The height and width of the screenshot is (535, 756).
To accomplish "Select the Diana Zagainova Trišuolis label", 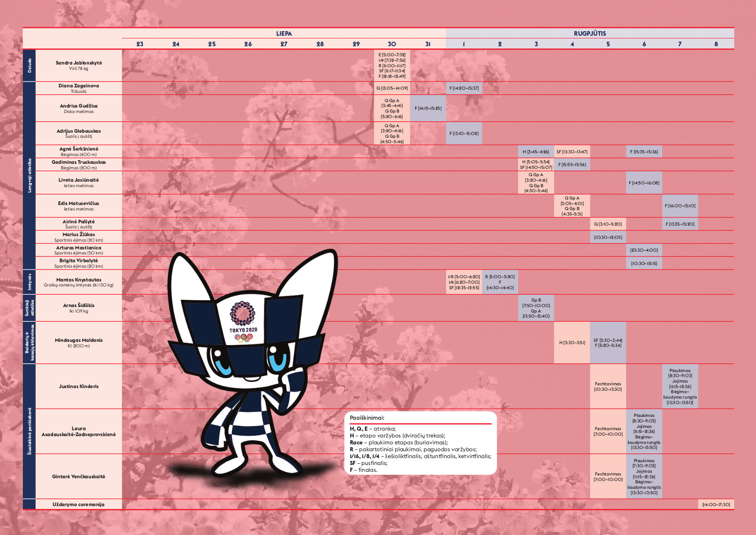I will click(x=79, y=88).
